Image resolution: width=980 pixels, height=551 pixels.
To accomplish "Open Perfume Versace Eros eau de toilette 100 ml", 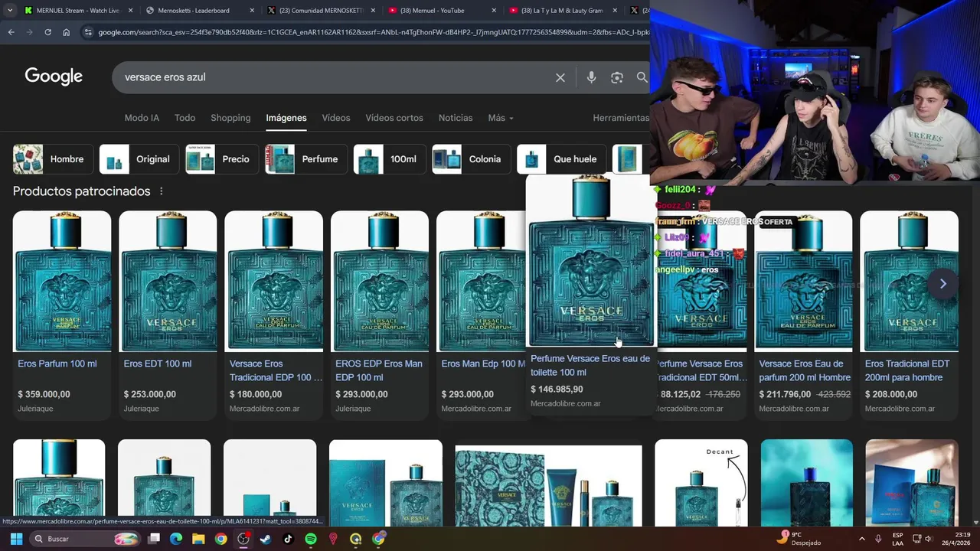I will (590, 365).
